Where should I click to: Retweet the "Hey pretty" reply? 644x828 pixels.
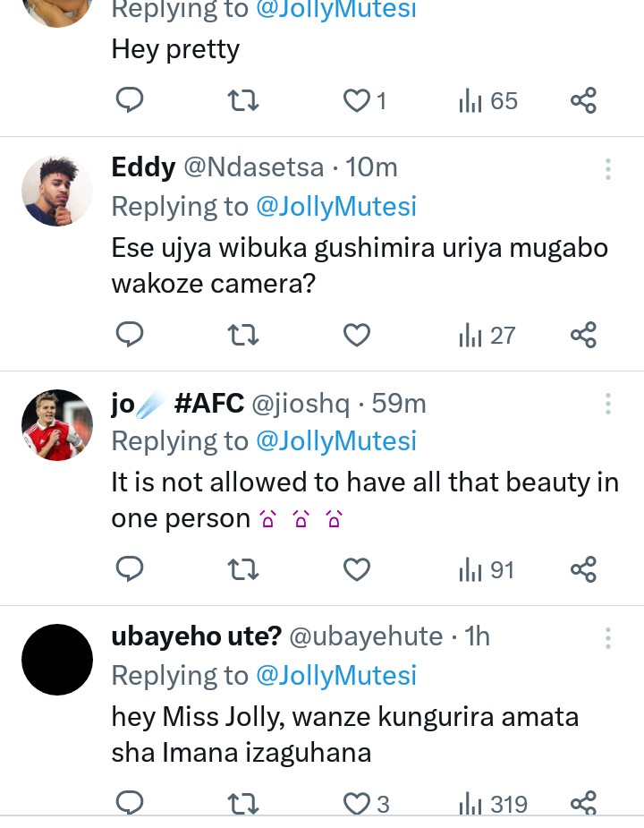(243, 100)
